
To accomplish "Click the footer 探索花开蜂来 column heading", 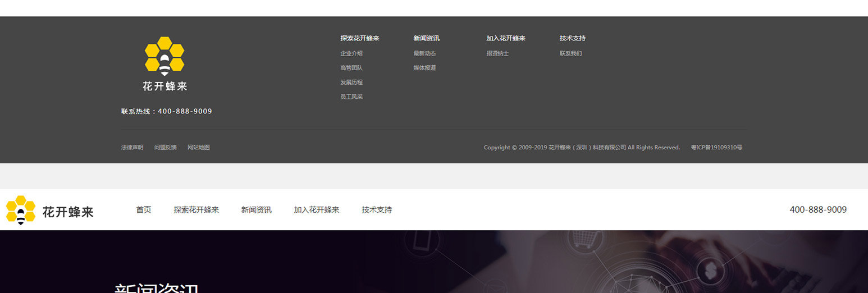I will tap(360, 38).
